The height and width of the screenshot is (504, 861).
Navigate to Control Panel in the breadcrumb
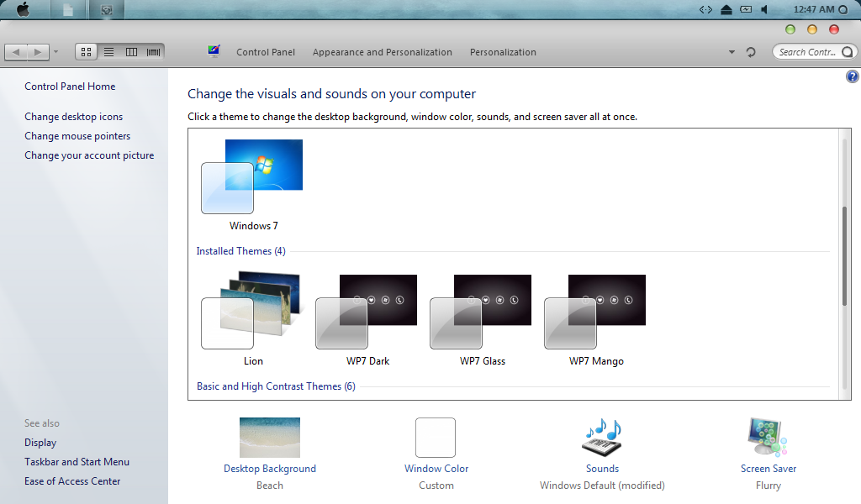click(266, 52)
